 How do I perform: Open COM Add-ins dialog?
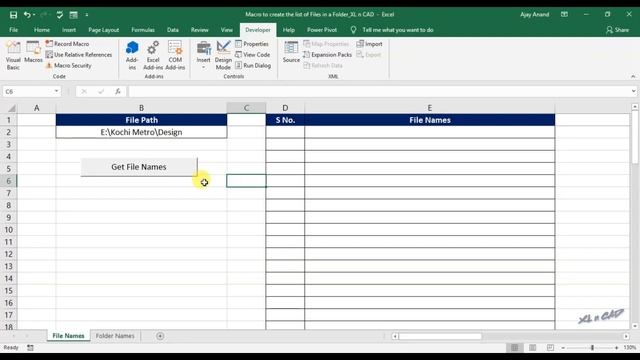(x=175, y=56)
